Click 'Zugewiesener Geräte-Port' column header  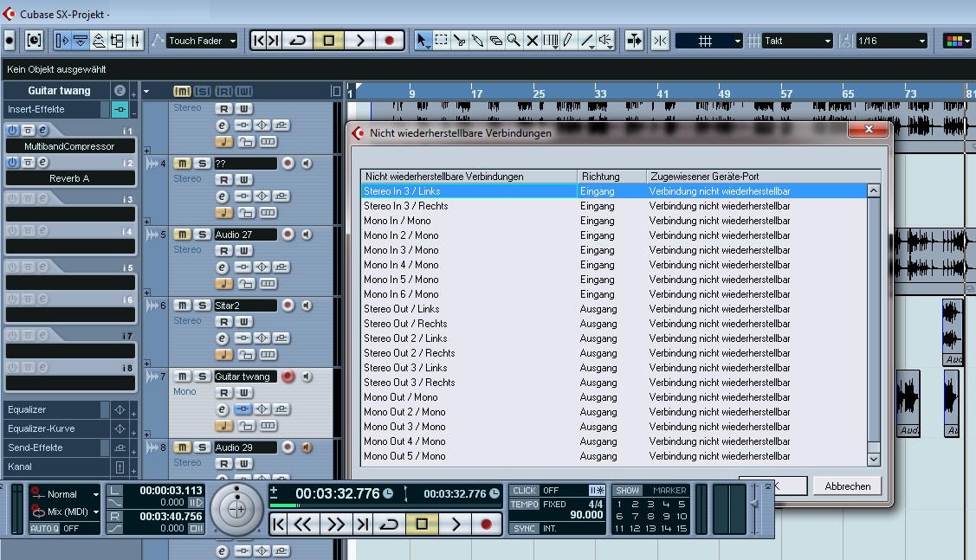763,177
